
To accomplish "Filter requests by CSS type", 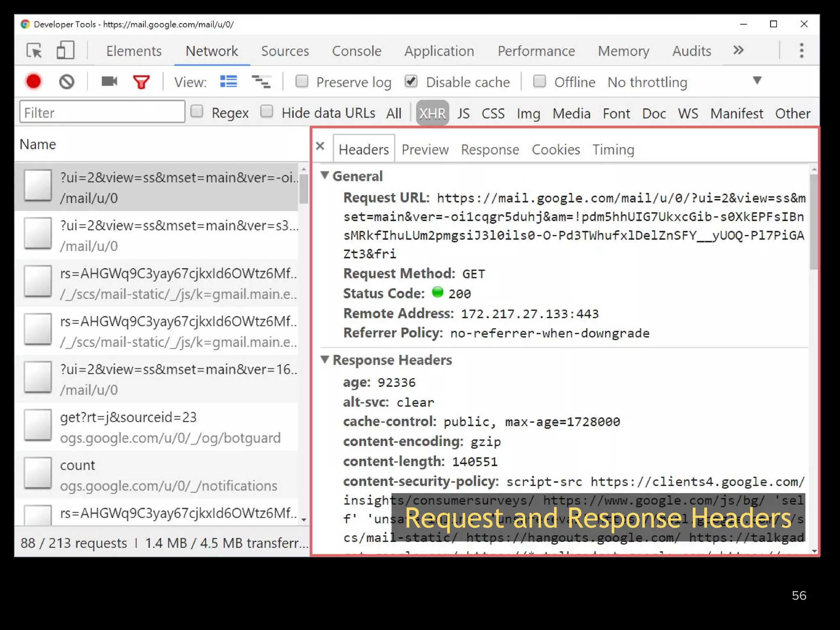I will 493,113.
